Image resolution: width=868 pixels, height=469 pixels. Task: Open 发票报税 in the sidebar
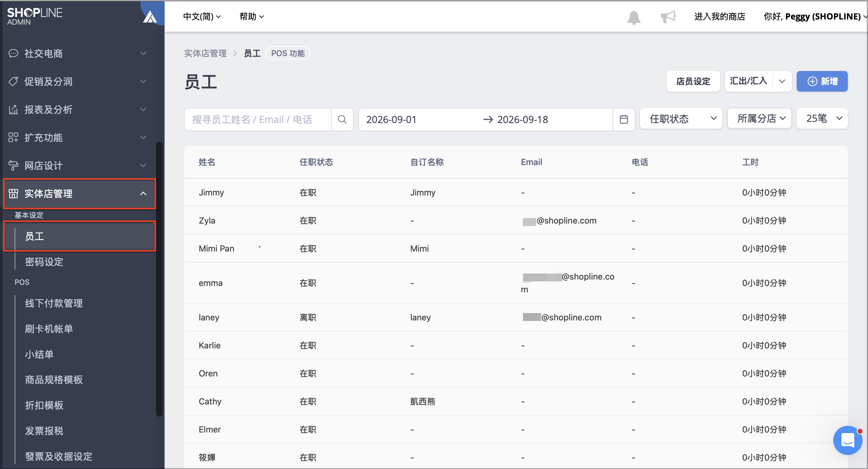[x=44, y=431]
